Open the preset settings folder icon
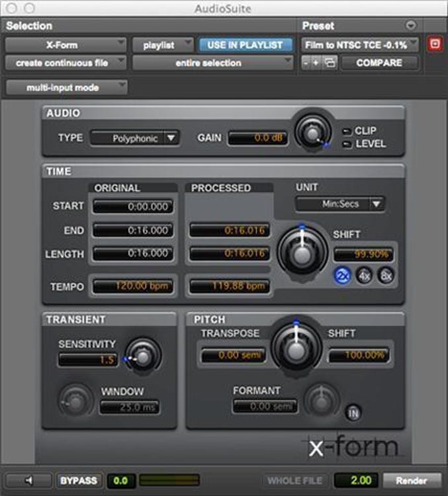The image size is (448, 496). 328,63
